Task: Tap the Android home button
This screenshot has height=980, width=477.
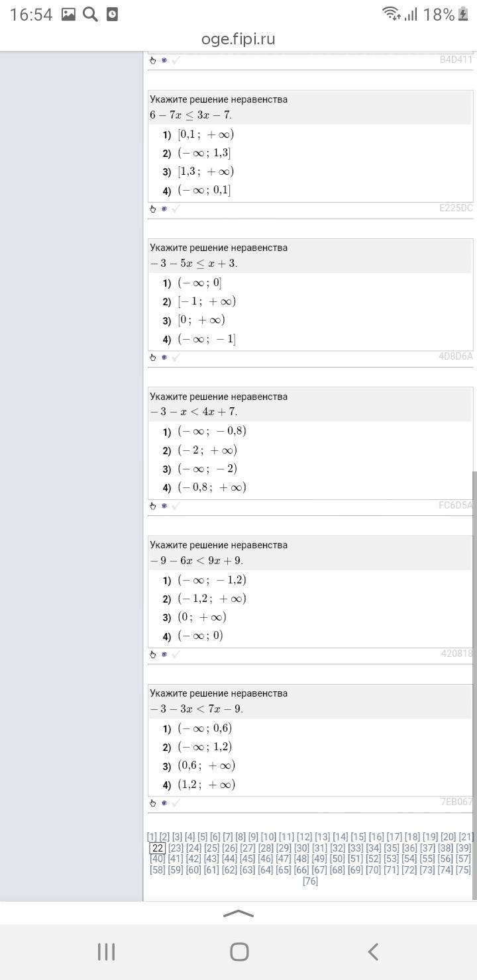Action: [x=238, y=952]
